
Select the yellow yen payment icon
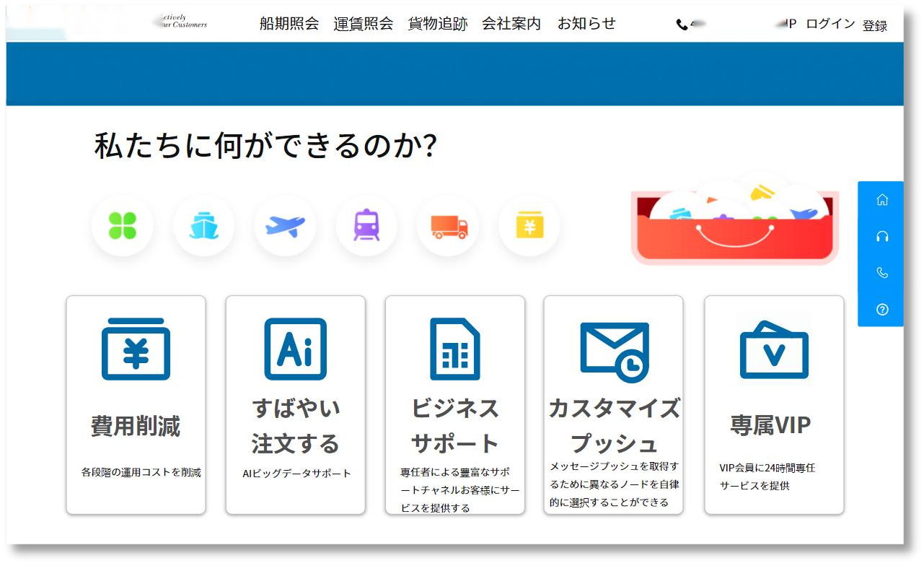(x=529, y=227)
